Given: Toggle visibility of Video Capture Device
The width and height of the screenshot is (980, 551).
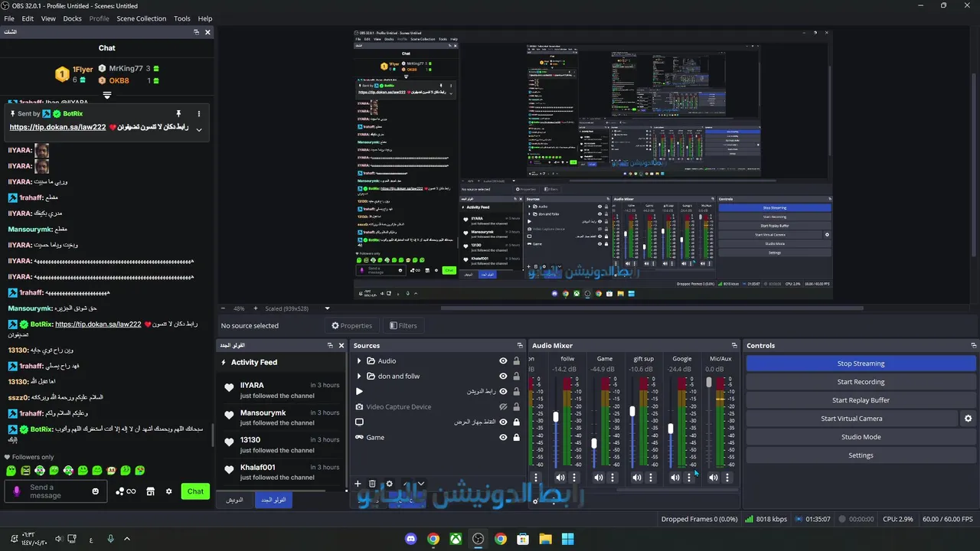Looking at the screenshot, I should pyautogui.click(x=503, y=407).
